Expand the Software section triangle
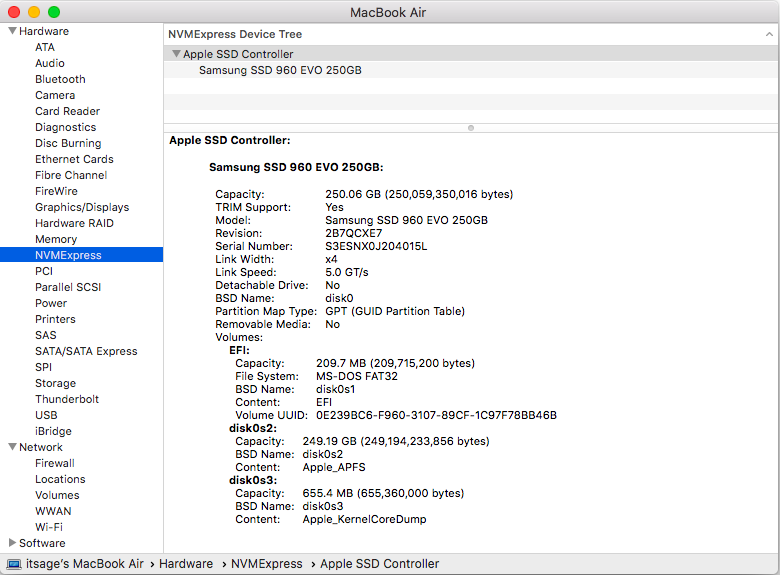Viewport: 780px width, 575px height. (12, 542)
